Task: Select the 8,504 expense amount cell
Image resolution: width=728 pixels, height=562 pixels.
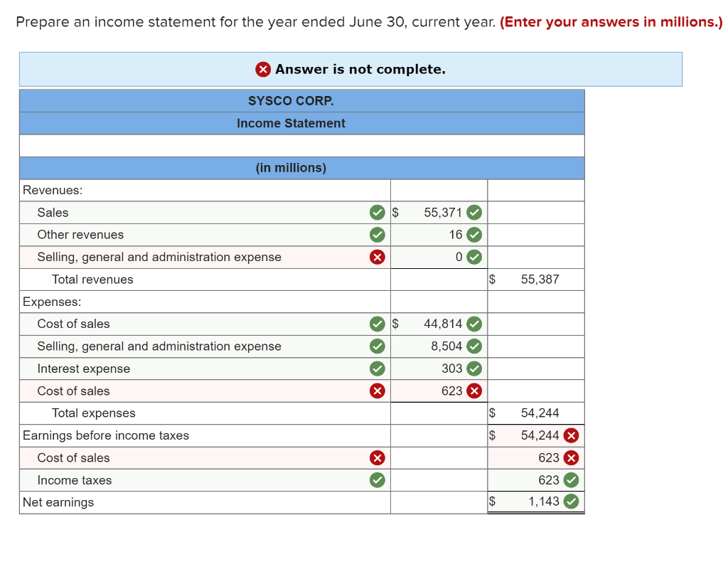Action: [x=439, y=346]
